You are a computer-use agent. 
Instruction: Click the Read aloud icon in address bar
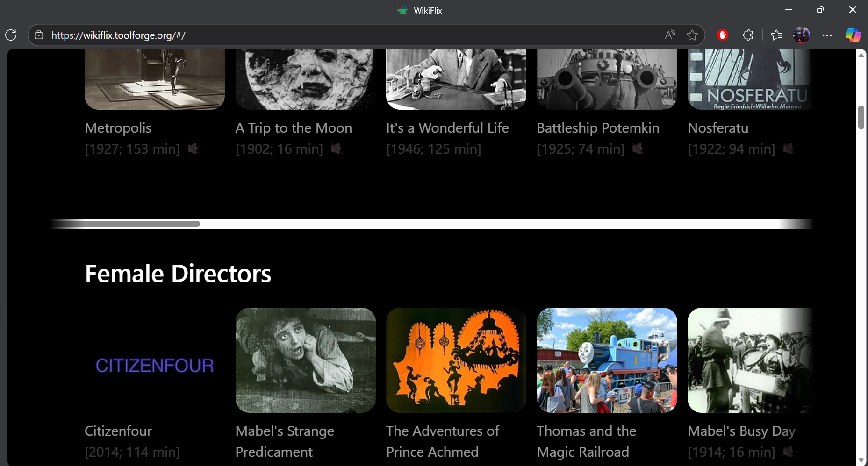(x=670, y=35)
